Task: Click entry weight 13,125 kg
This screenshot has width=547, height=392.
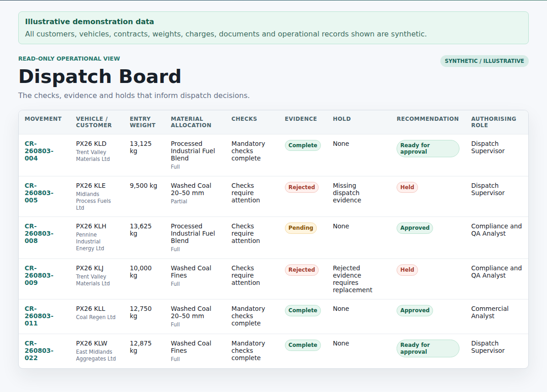Action: click(141, 147)
